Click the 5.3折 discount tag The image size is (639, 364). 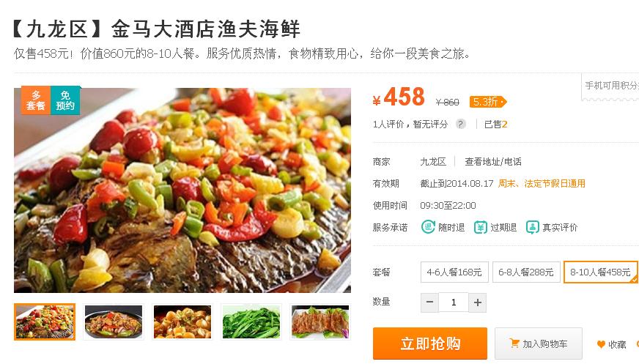tap(488, 102)
